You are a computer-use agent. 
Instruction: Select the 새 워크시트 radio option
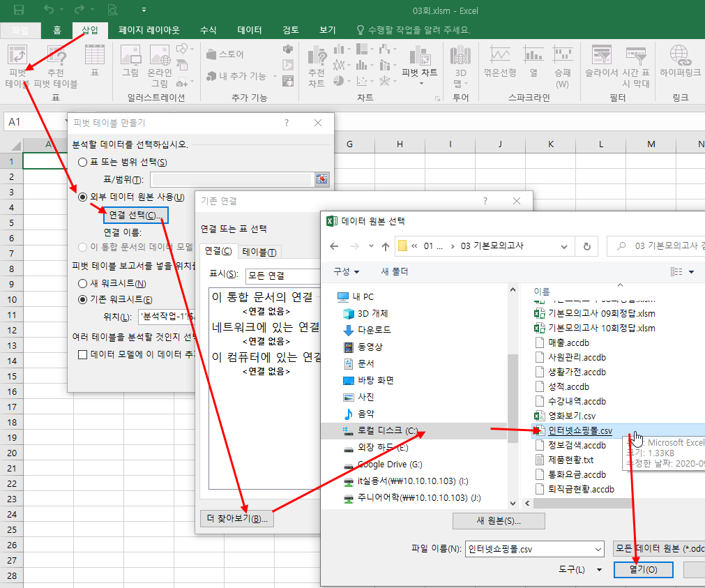coord(83,283)
